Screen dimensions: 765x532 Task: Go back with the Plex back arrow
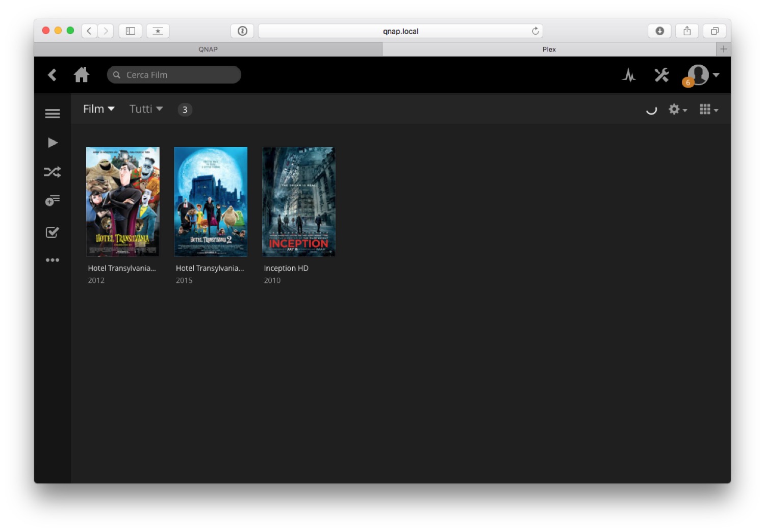coord(52,75)
